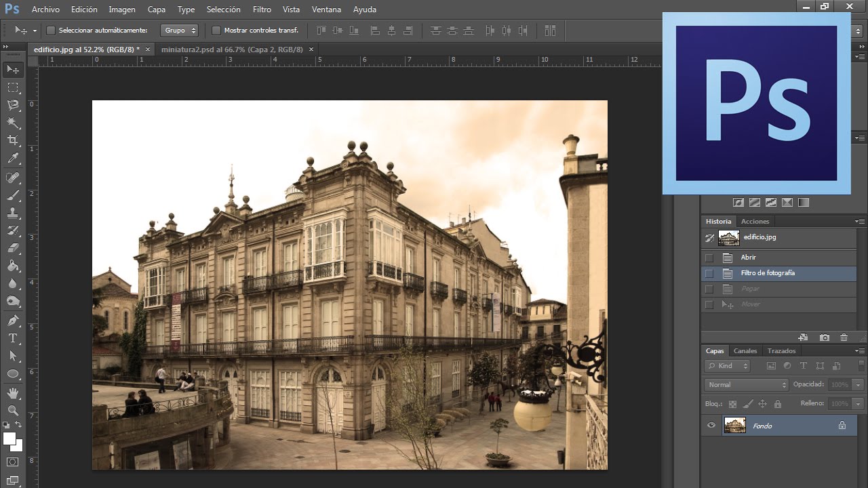Select the Eyedropper tool
This screenshot has width=868, height=488.
click(13, 159)
